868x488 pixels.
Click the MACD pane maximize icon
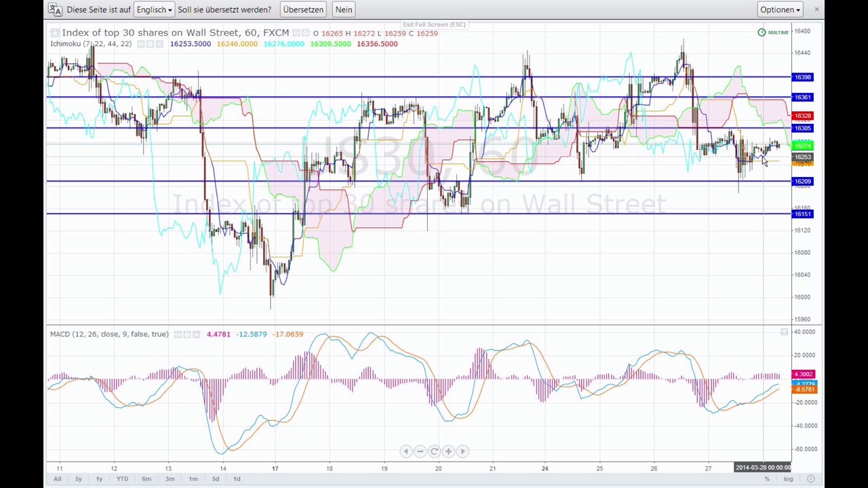pyautogui.click(x=784, y=332)
